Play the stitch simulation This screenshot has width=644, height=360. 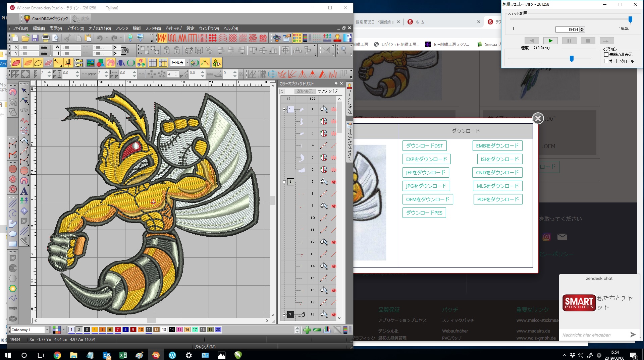click(x=550, y=41)
